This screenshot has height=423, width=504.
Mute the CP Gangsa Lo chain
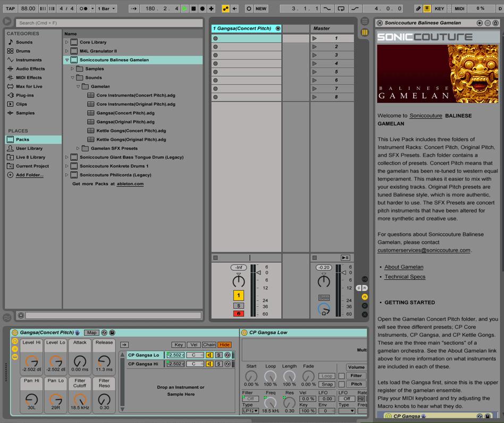coord(209,355)
